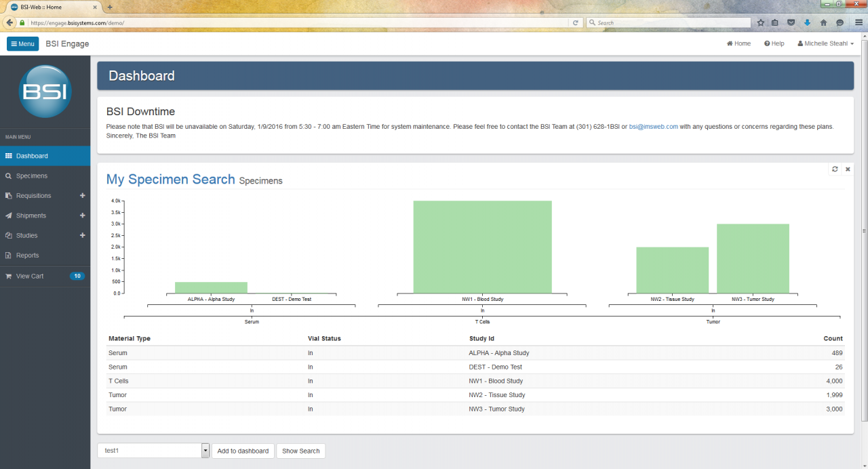Screen dimensions: 868x469
Task: Open Firefox downloads with the blue arrow
Action: pos(807,22)
